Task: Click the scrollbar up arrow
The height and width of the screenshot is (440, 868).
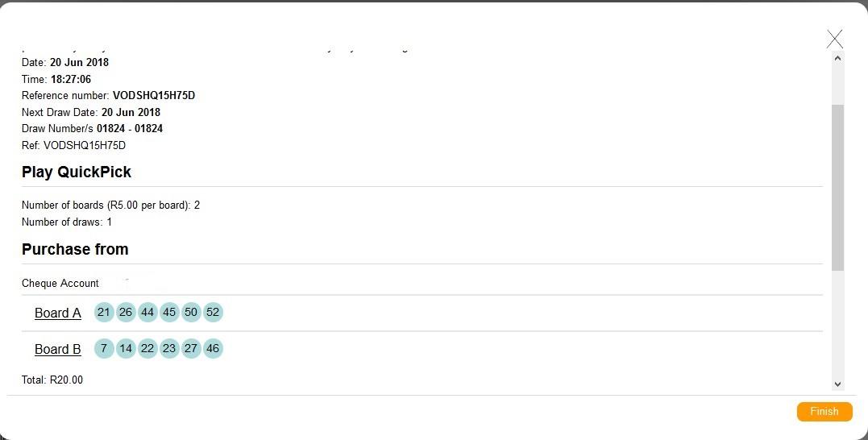Action: pos(837,57)
